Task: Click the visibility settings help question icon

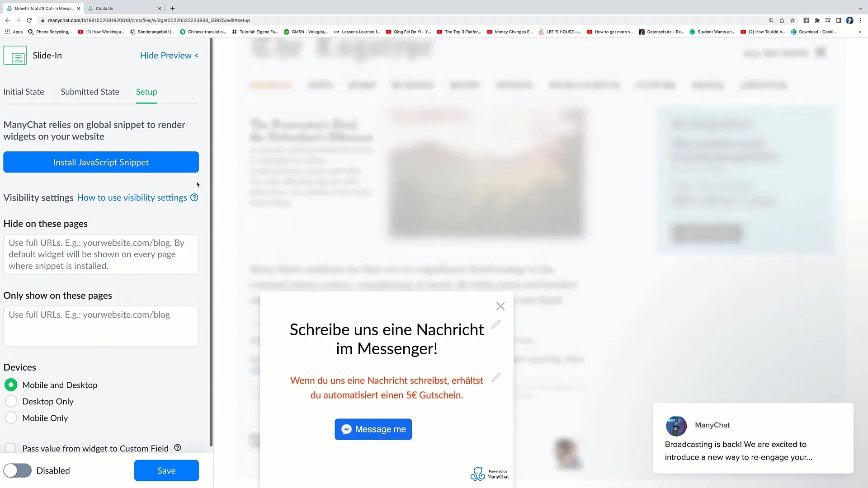Action: coord(194,197)
